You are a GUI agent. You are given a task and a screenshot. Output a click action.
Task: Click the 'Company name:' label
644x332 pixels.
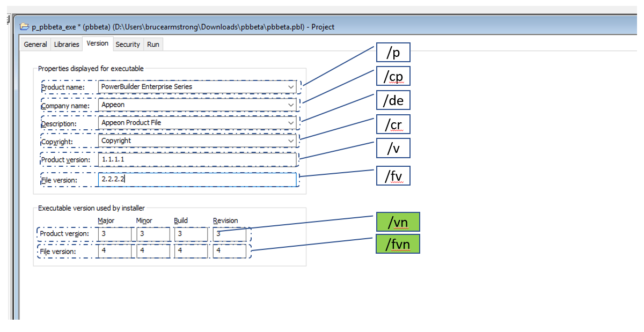pyautogui.click(x=65, y=106)
